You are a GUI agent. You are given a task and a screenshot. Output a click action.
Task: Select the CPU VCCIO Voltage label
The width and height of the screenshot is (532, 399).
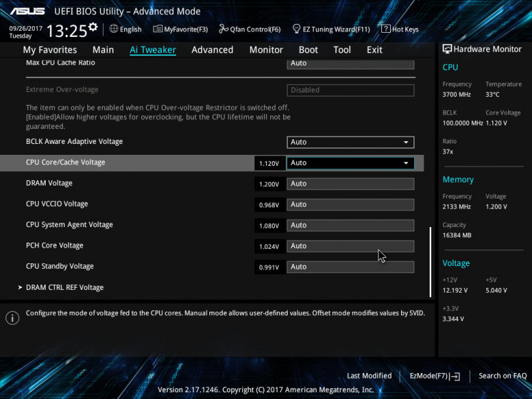(57, 204)
